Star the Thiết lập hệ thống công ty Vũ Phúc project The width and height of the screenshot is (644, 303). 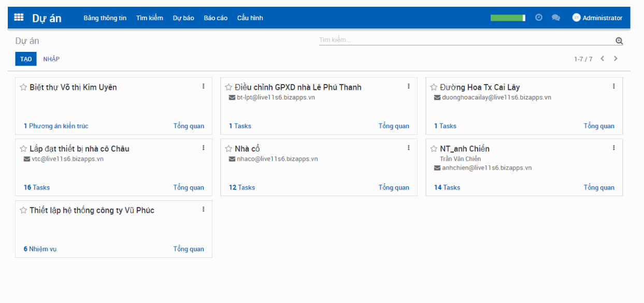click(23, 210)
